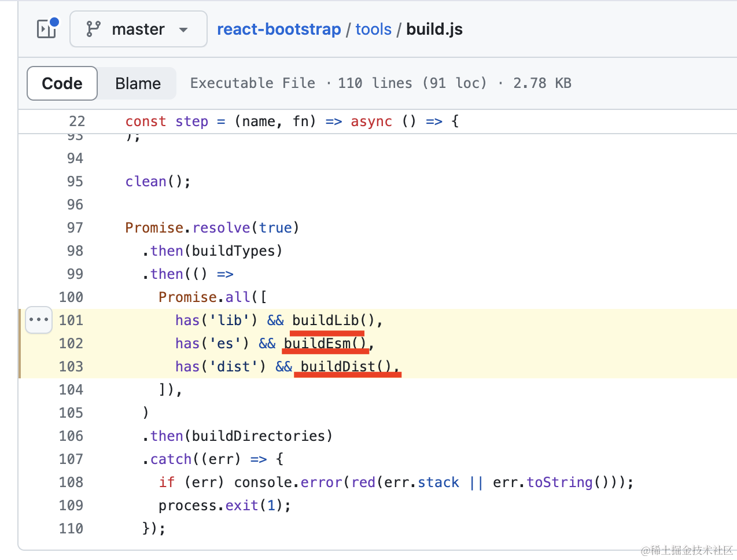This screenshot has height=560, width=737.
Task: Select line number 109
Action: click(x=71, y=506)
